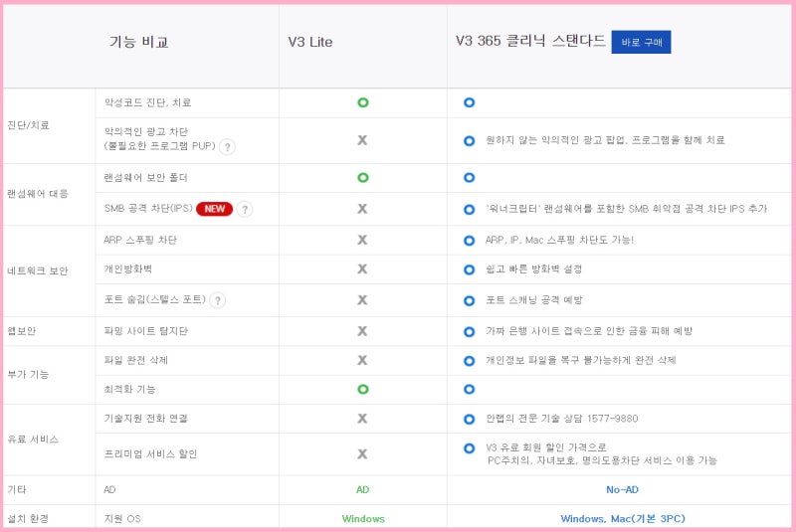Viewport: 796px width, 532px height.
Task: Click the SMB 공격 차단(IPS) label
Action: click(x=148, y=209)
